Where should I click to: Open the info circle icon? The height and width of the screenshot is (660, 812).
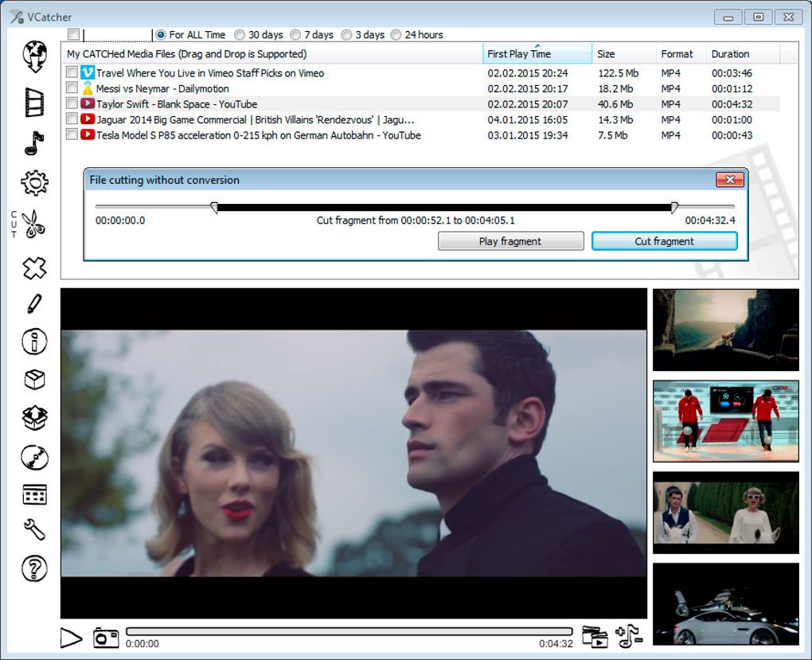(34, 342)
